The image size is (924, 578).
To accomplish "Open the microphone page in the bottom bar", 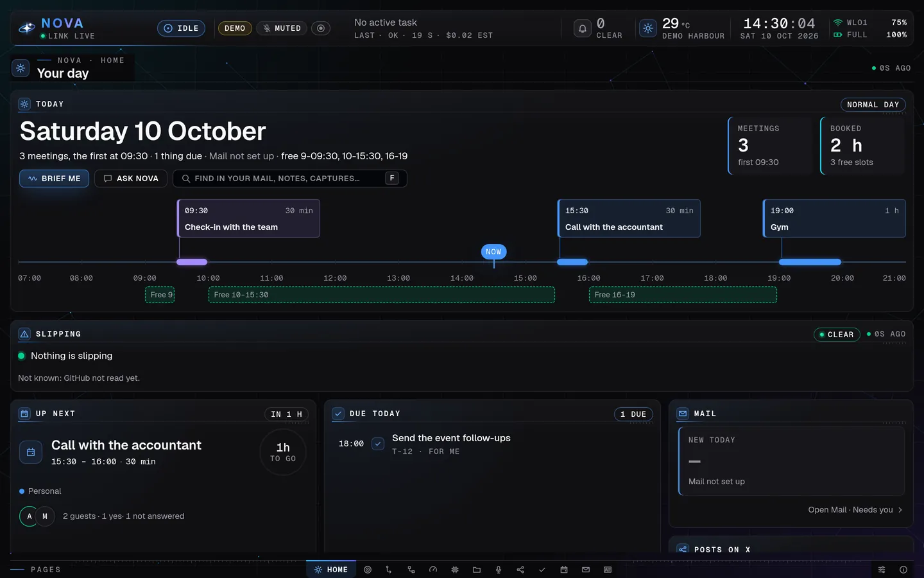I will tap(499, 570).
